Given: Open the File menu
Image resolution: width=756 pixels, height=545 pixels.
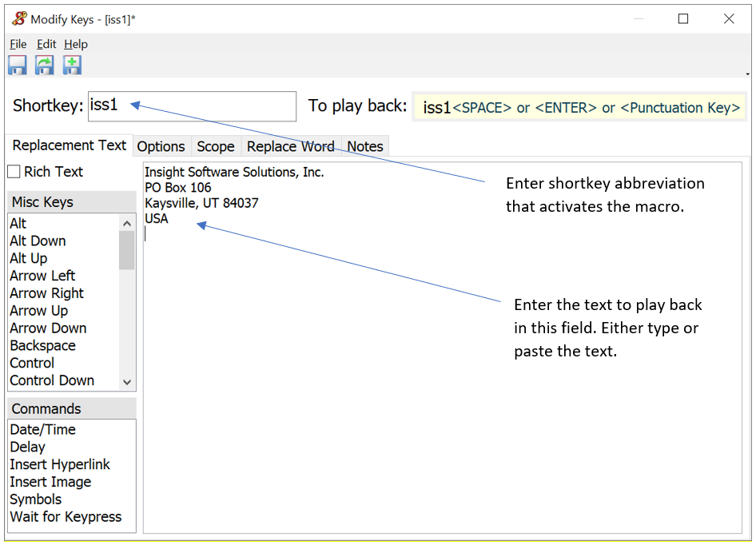Looking at the screenshot, I should click(x=18, y=44).
